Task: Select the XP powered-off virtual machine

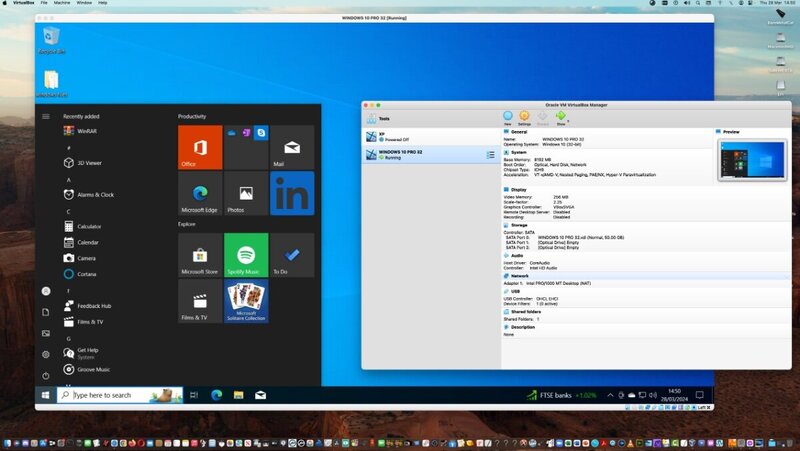Action: [431, 136]
